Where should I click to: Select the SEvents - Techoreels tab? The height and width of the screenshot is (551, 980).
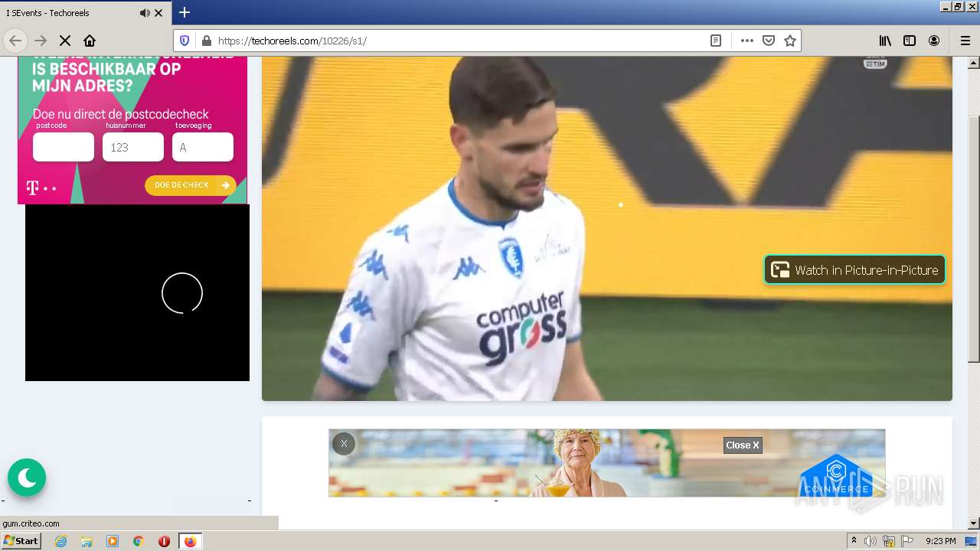click(x=86, y=13)
